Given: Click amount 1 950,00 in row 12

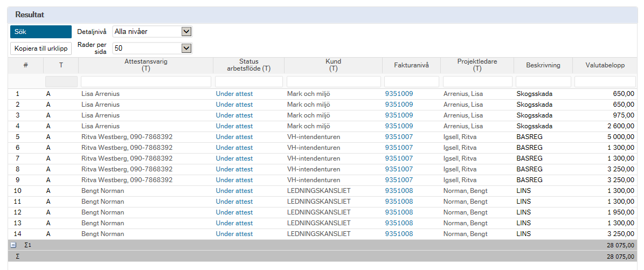Looking at the screenshot, I should pos(620,212).
